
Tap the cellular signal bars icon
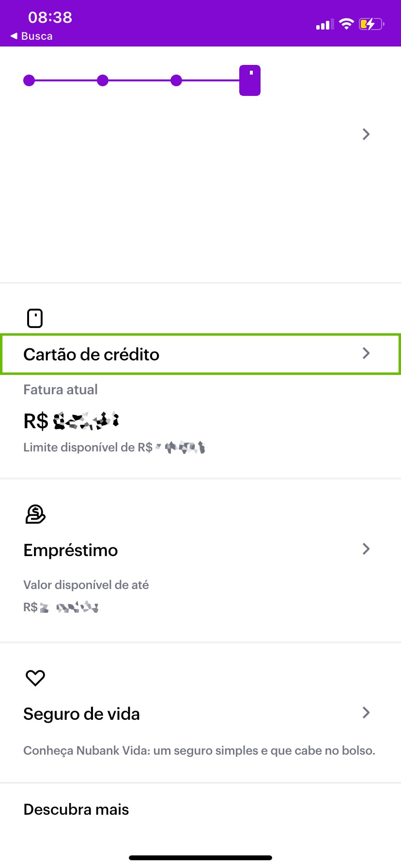(324, 24)
